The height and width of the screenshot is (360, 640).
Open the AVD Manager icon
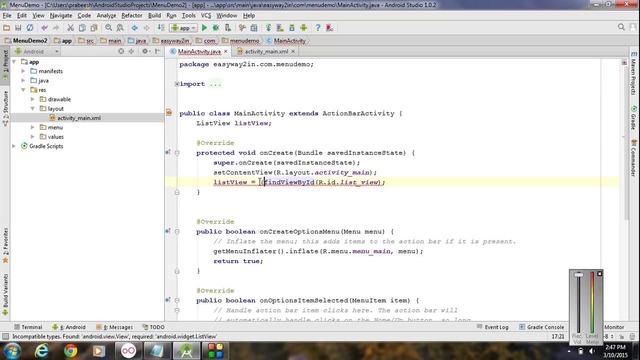(280, 28)
